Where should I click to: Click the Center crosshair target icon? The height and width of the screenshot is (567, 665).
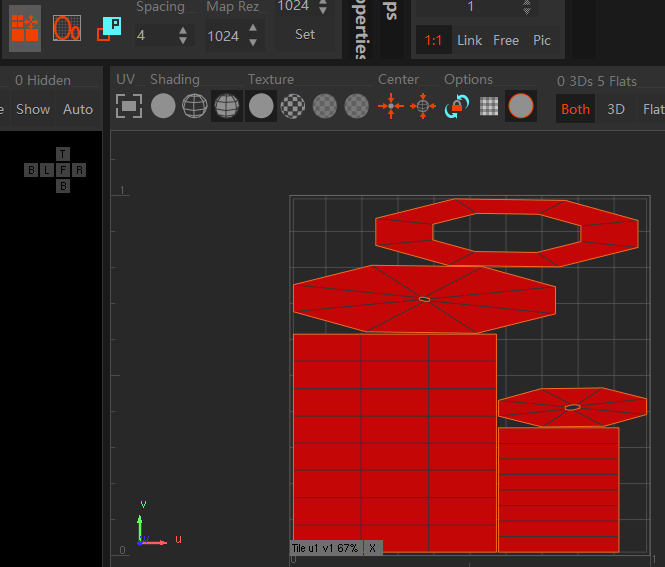point(423,106)
